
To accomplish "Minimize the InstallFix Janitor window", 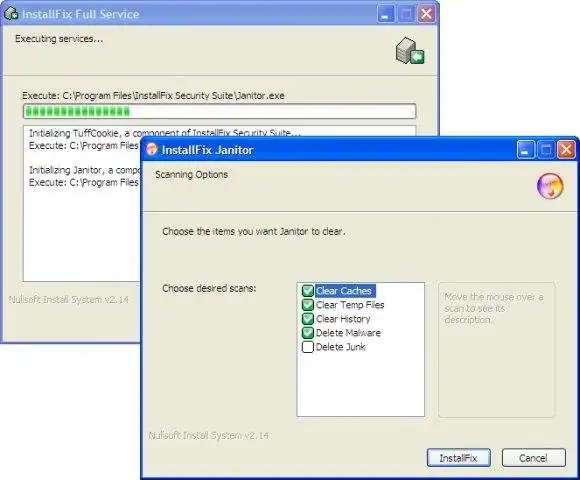I will coord(525,150).
